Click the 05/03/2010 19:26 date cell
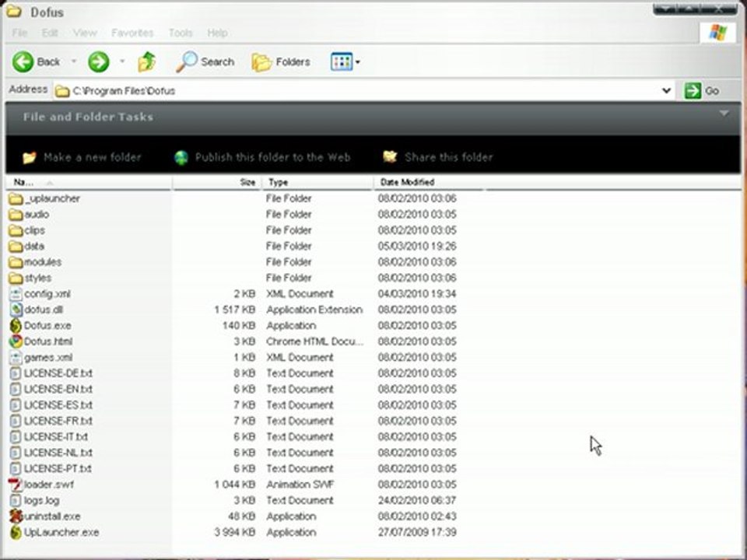This screenshot has height=560, width=747. (417, 247)
